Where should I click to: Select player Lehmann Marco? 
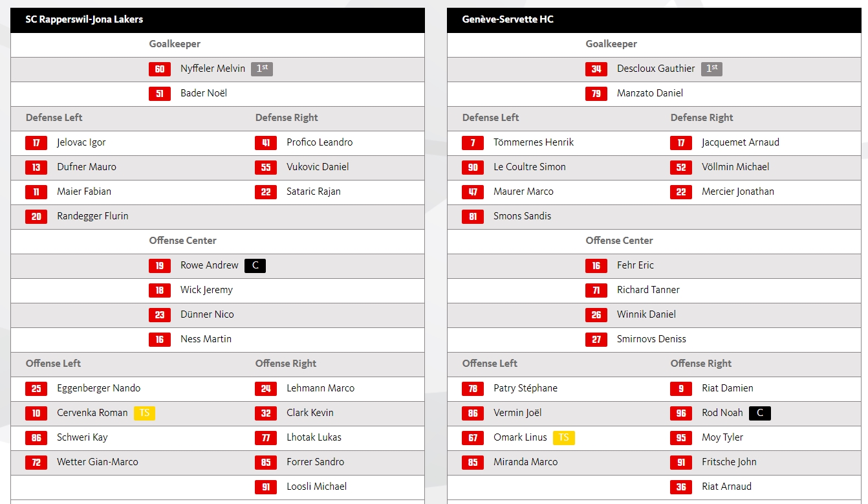(320, 388)
